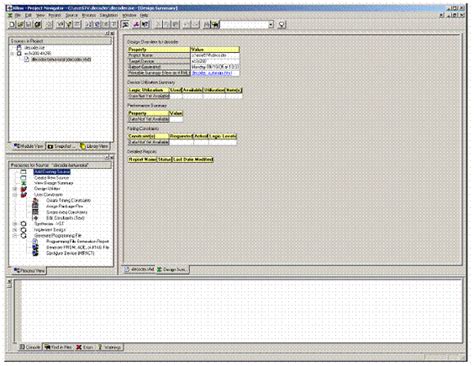
Task: Collapse the Generate Programming File node
Action: pos(15,236)
